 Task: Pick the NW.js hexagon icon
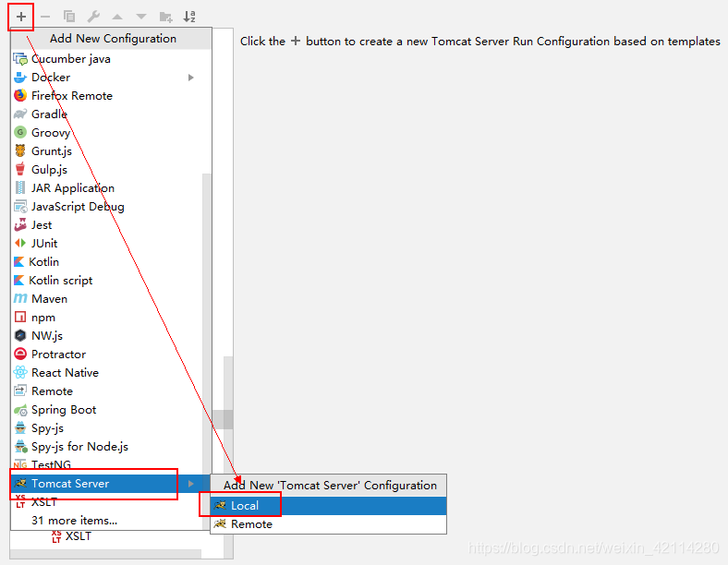20,335
